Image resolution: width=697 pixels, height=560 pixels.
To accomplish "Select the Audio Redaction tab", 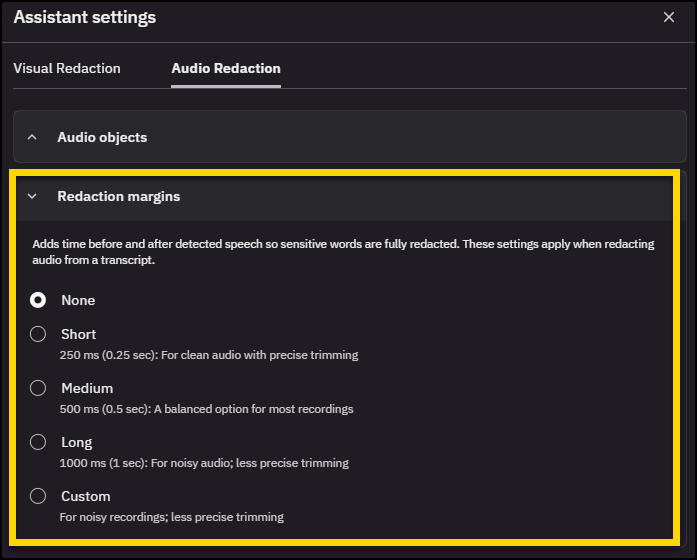I will (226, 69).
